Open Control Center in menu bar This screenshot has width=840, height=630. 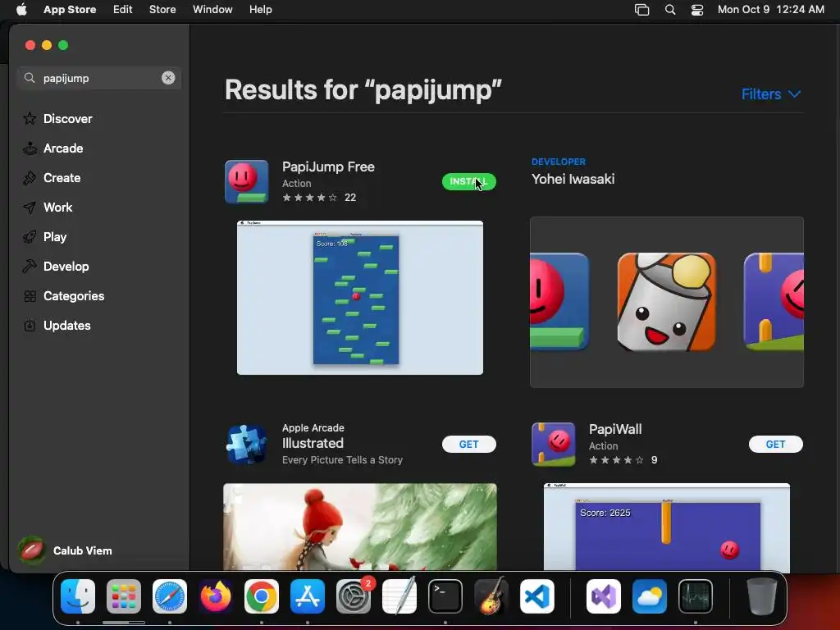pyautogui.click(x=697, y=10)
